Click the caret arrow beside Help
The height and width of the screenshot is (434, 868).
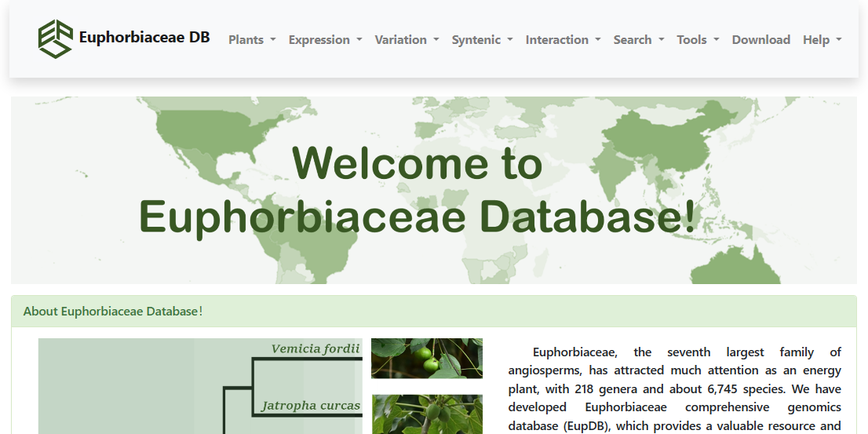(x=839, y=40)
